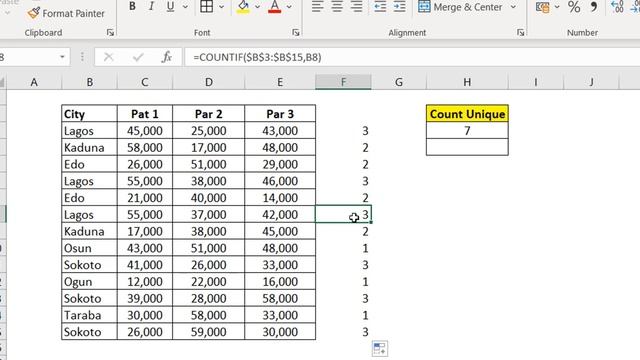Open the Underline style dropdown arrow
This screenshot has width=640, height=360.
pos(185,7)
